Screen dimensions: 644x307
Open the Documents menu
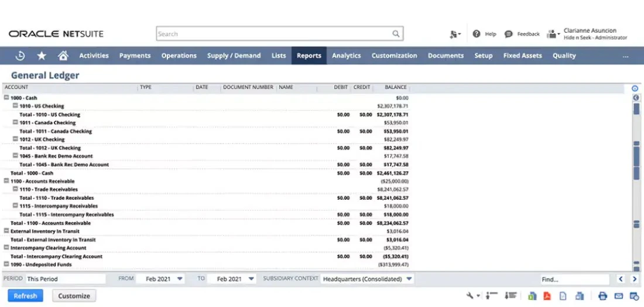pos(446,56)
